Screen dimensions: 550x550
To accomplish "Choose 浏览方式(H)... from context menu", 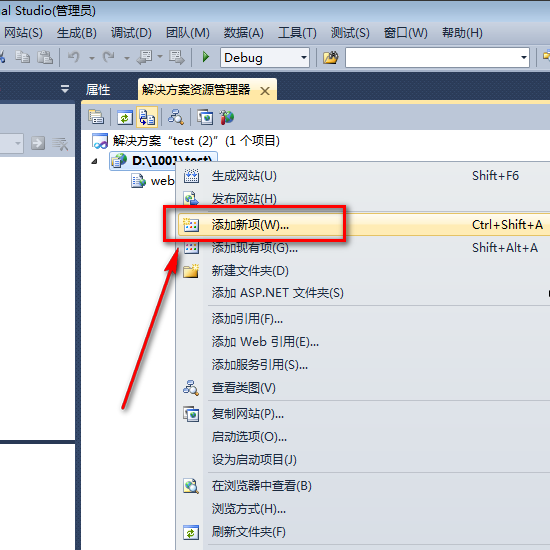I will (363, 509).
